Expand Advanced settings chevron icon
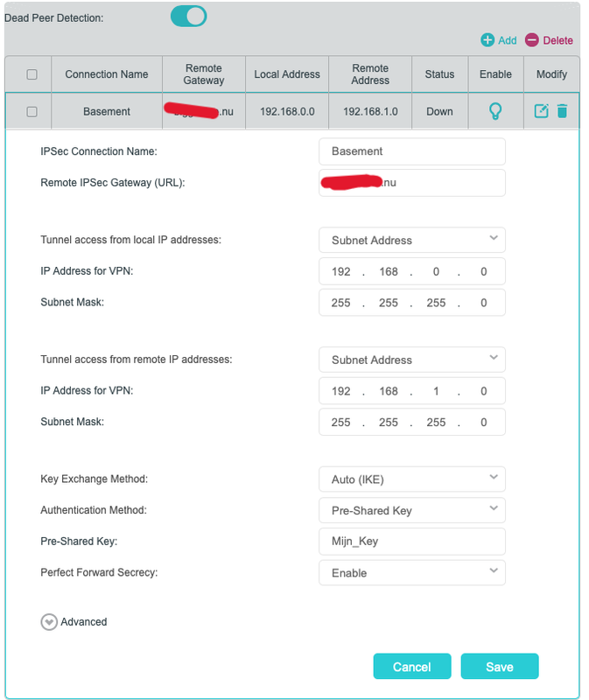Viewport: 589px width, 700px height. tap(48, 622)
